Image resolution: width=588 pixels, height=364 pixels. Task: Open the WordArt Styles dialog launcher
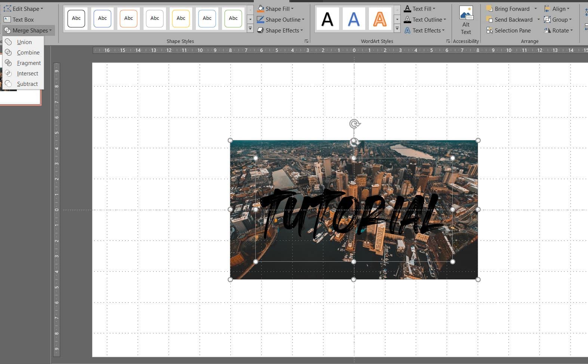(x=448, y=41)
